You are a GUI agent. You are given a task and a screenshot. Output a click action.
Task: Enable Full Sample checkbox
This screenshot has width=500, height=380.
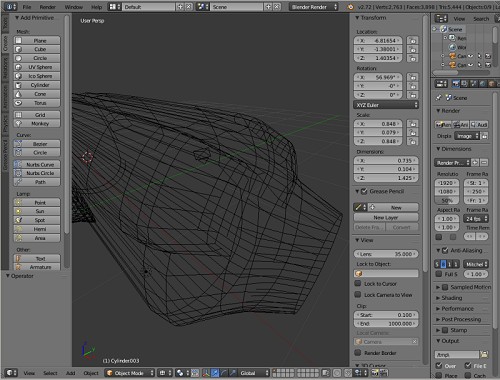(x=439, y=274)
